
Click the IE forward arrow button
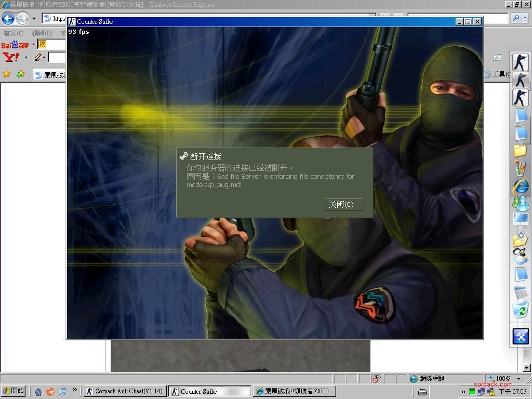pyautogui.click(x=22, y=19)
